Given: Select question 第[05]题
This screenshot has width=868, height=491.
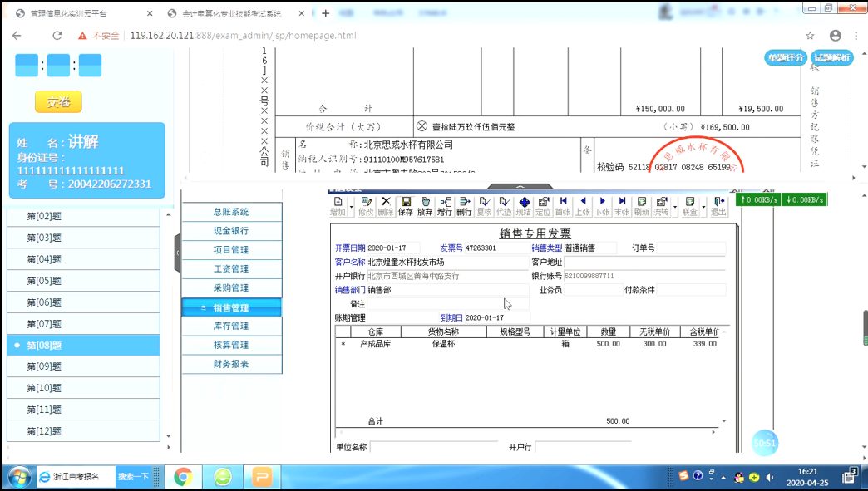Looking at the screenshot, I should pyautogui.click(x=83, y=281).
